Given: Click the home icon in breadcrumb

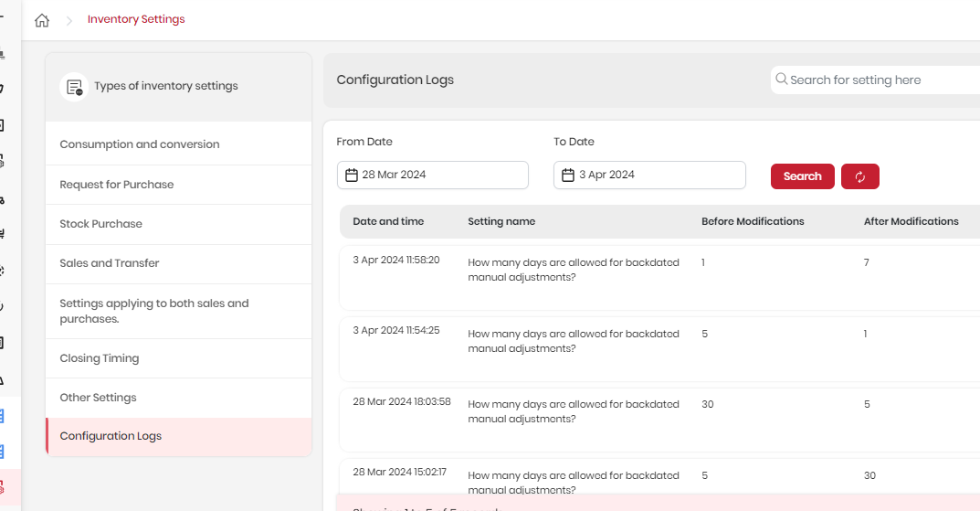Looking at the screenshot, I should point(42,20).
